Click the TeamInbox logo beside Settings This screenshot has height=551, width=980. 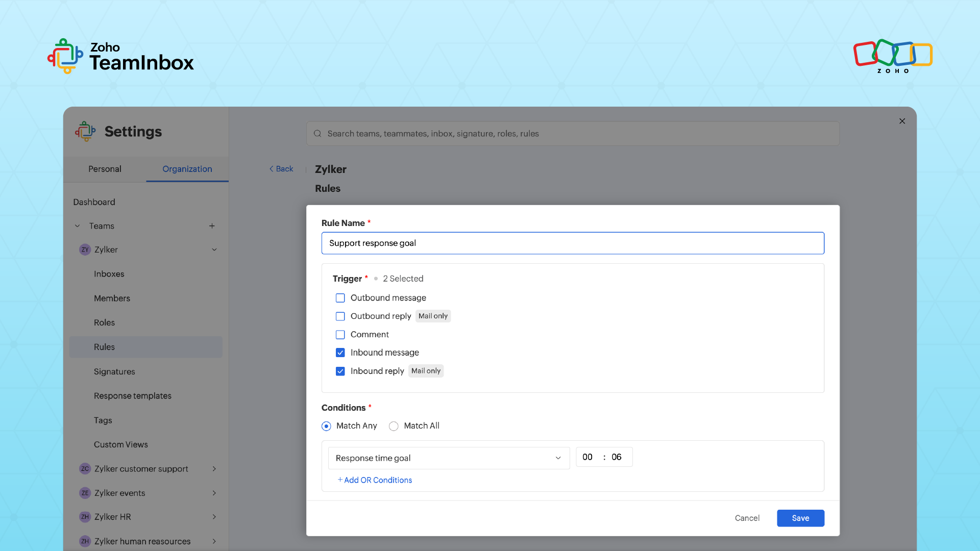(85, 131)
